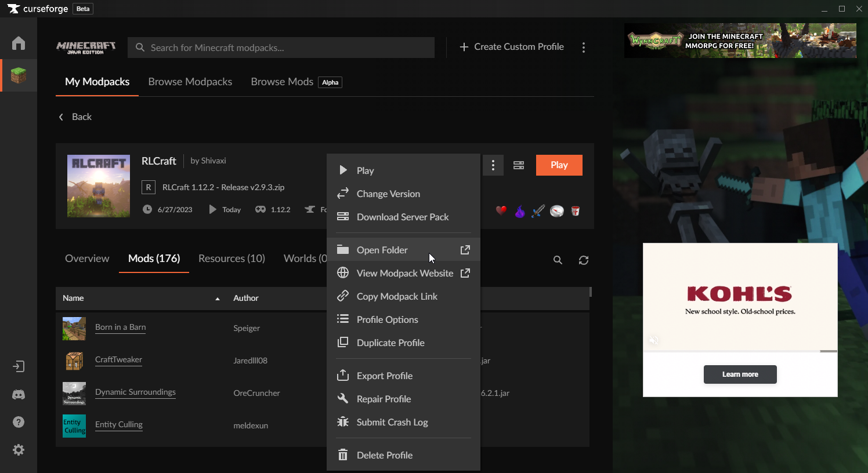The width and height of the screenshot is (868, 473).
Task: Click the sign-in arrow icon in sidebar
Action: click(19, 366)
